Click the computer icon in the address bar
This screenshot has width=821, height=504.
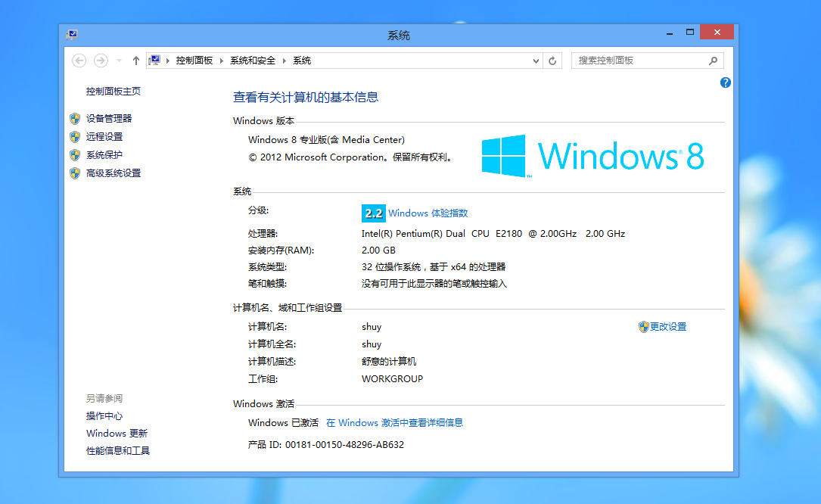tap(154, 61)
